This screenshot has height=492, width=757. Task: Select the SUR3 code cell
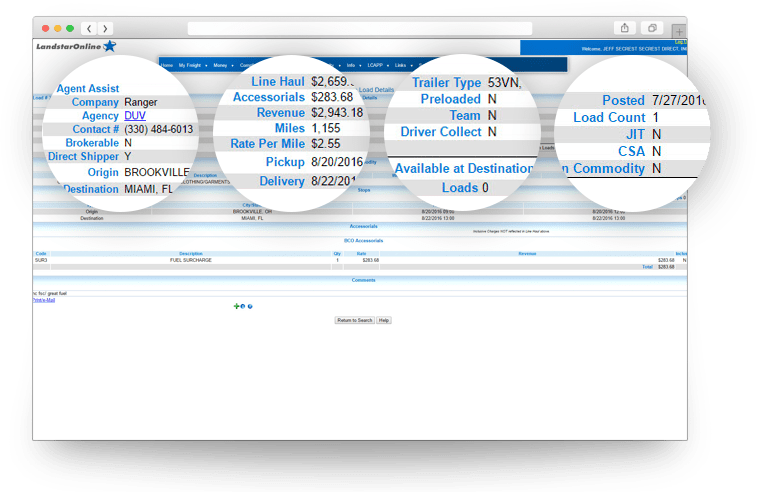coord(41,260)
